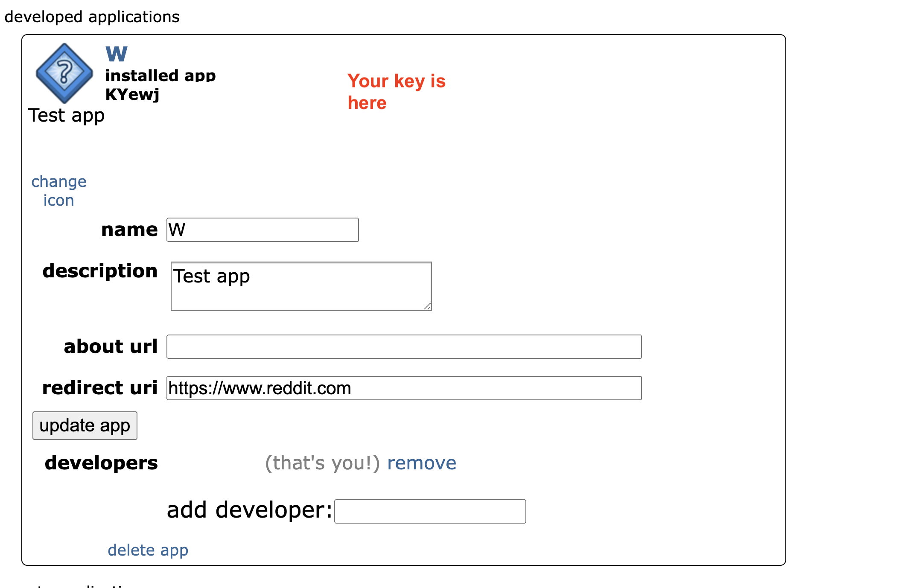Click the delete app link
This screenshot has width=910, height=588.
click(148, 550)
